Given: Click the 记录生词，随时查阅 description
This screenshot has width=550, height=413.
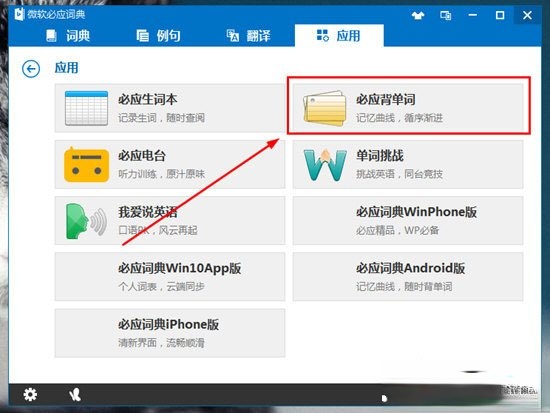Looking at the screenshot, I should 161,118.
